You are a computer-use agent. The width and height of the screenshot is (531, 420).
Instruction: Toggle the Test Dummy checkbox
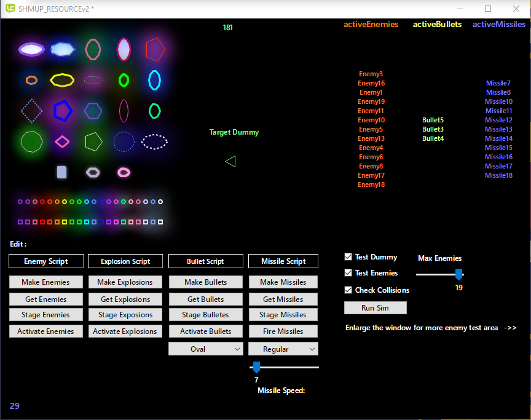tap(348, 257)
